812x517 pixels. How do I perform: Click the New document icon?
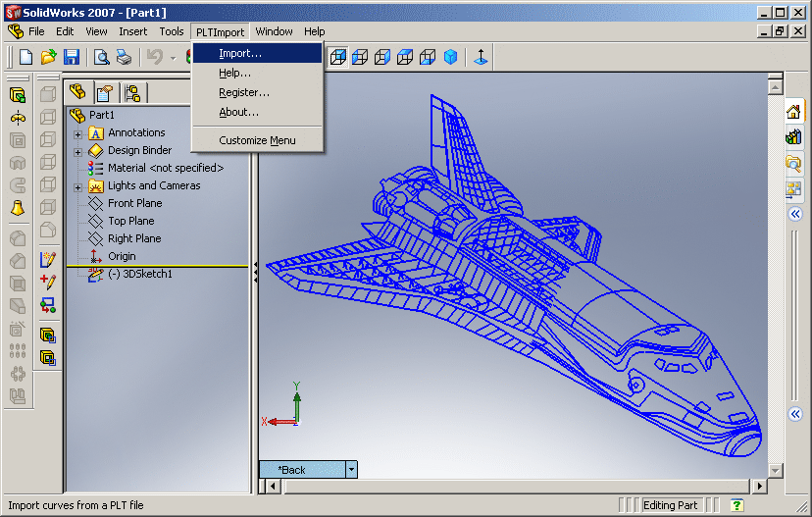(26, 58)
